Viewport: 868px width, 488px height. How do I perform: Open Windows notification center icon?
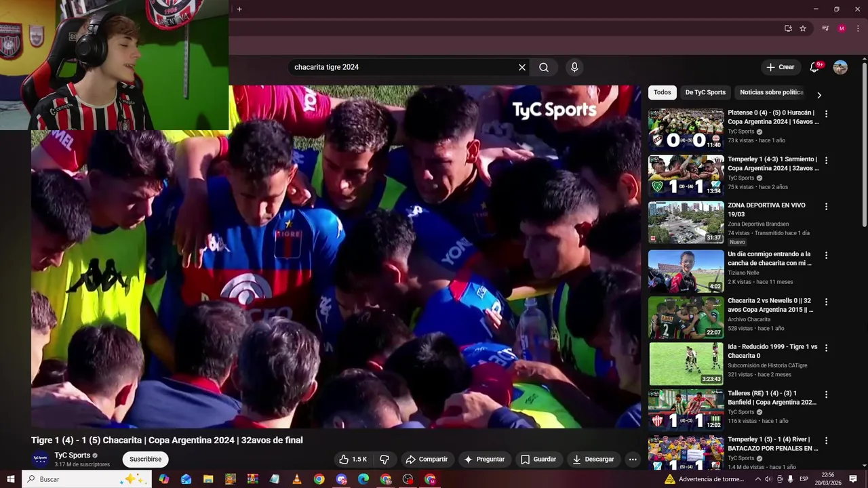[x=853, y=479]
